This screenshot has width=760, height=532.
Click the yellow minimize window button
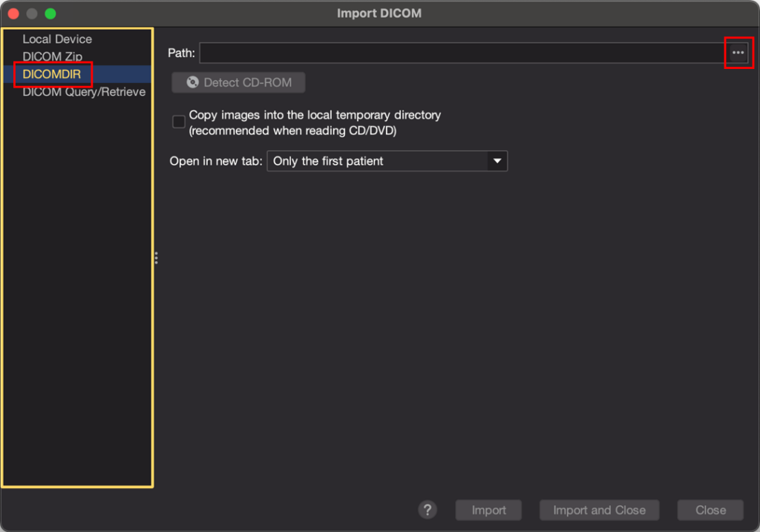tap(32, 13)
